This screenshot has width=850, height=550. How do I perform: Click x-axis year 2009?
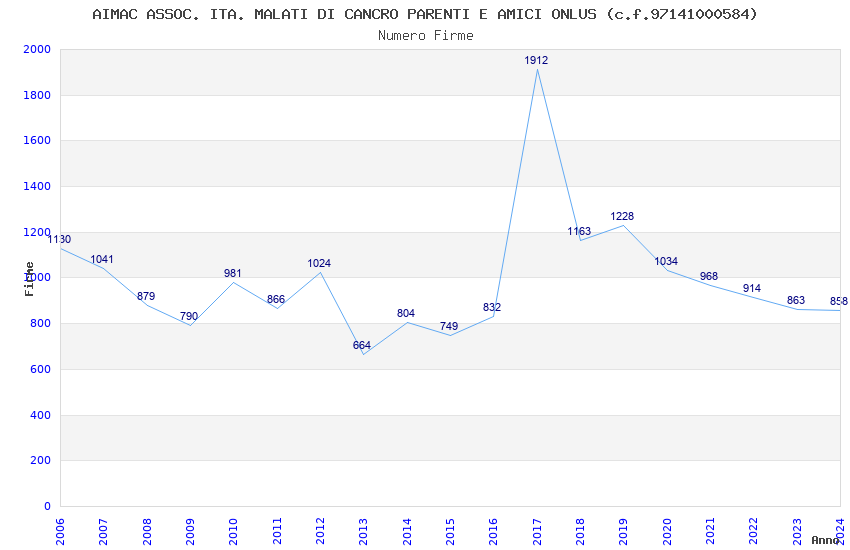190,531
